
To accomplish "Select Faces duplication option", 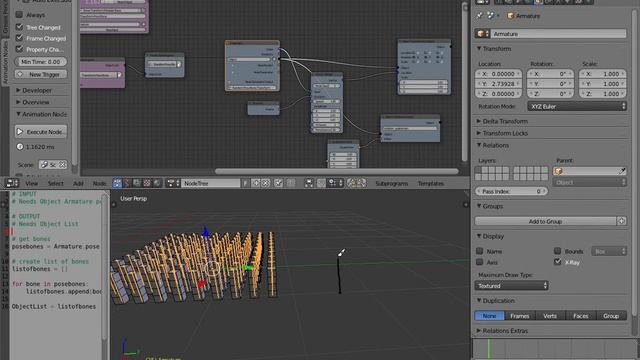I will point(580,316).
